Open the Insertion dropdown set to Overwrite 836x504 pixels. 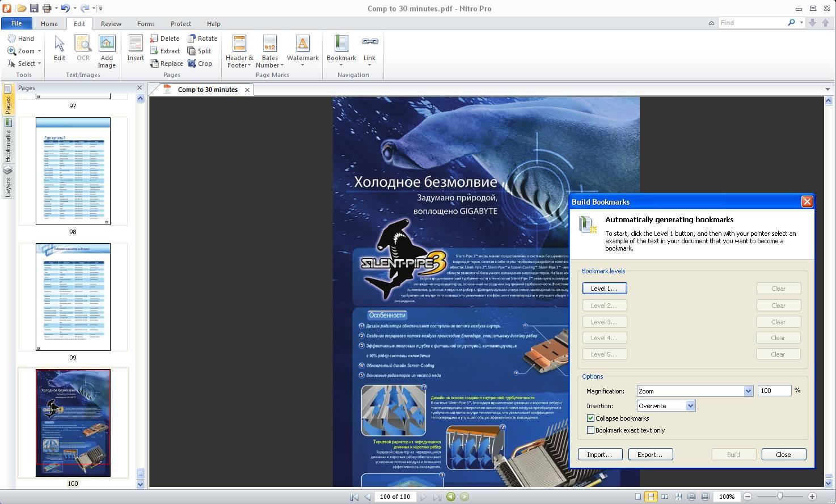pos(690,405)
